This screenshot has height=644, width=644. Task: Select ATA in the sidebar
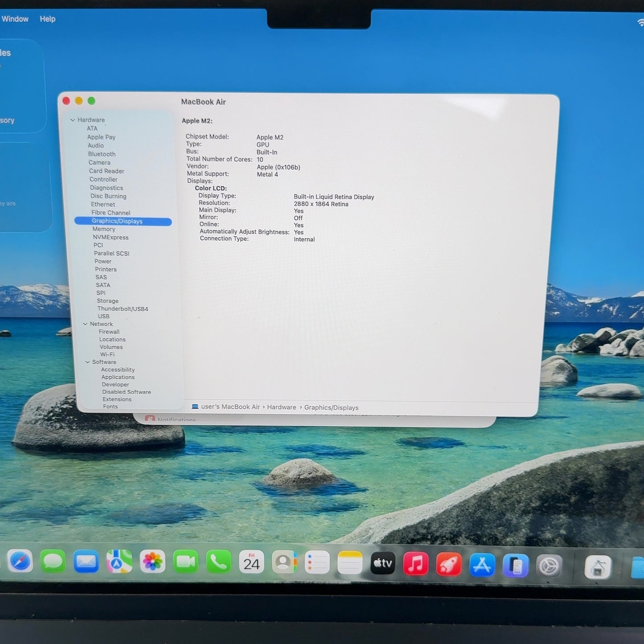[x=92, y=128]
